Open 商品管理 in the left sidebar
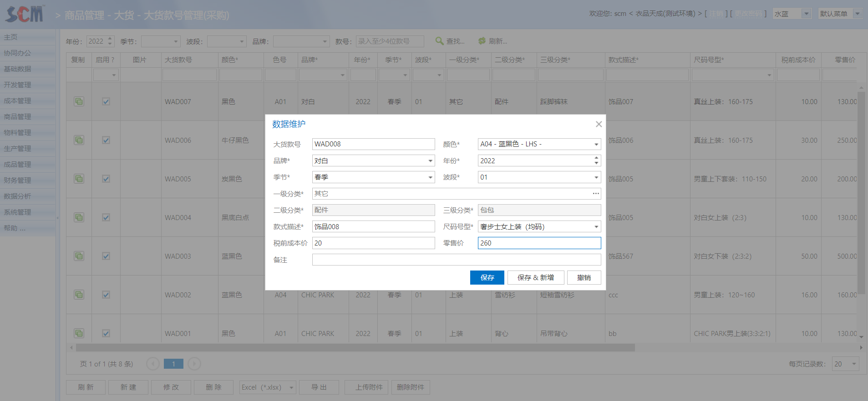 coord(18,116)
